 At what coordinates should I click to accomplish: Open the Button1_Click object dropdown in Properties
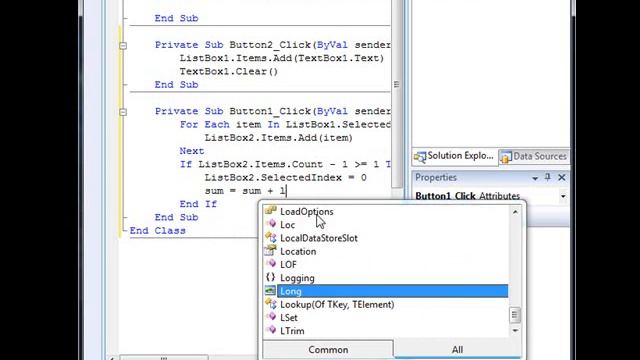[563, 196]
